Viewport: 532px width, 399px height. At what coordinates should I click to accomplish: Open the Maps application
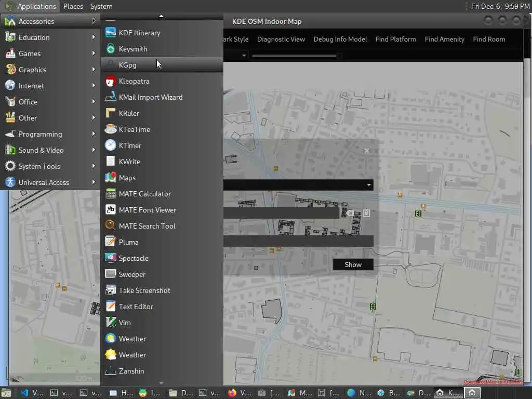(162, 178)
